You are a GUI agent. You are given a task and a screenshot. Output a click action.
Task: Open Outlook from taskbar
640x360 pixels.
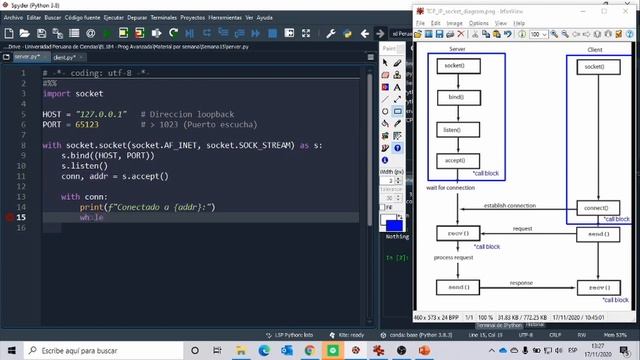click(287, 350)
